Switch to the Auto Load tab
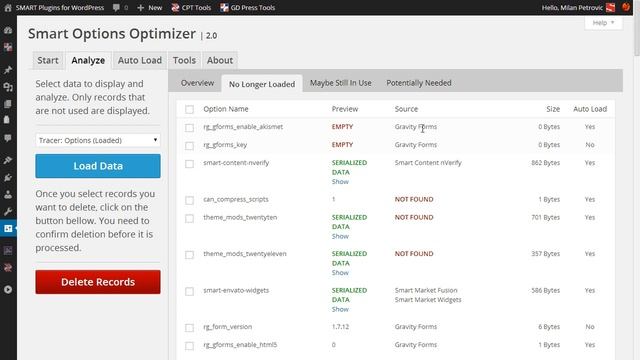 (140, 60)
